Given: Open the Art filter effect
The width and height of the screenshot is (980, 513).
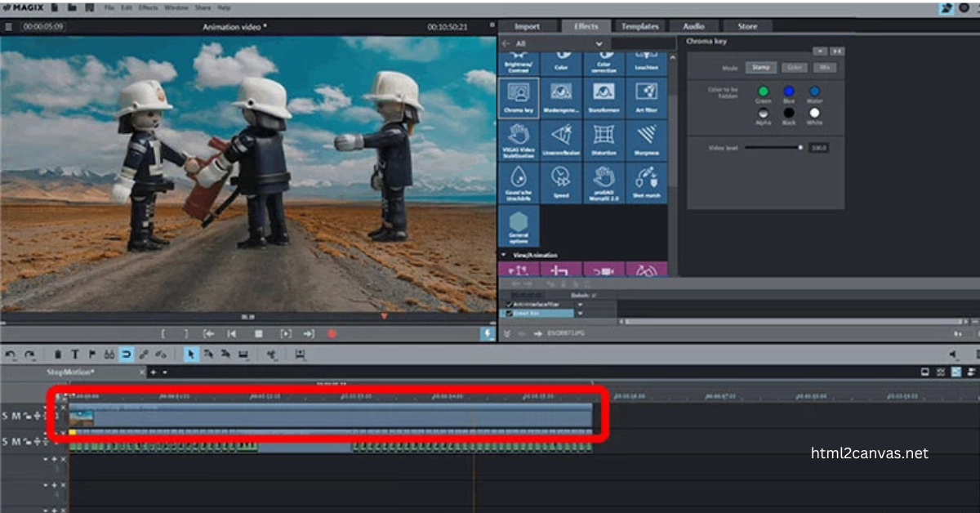Looking at the screenshot, I should [x=647, y=98].
